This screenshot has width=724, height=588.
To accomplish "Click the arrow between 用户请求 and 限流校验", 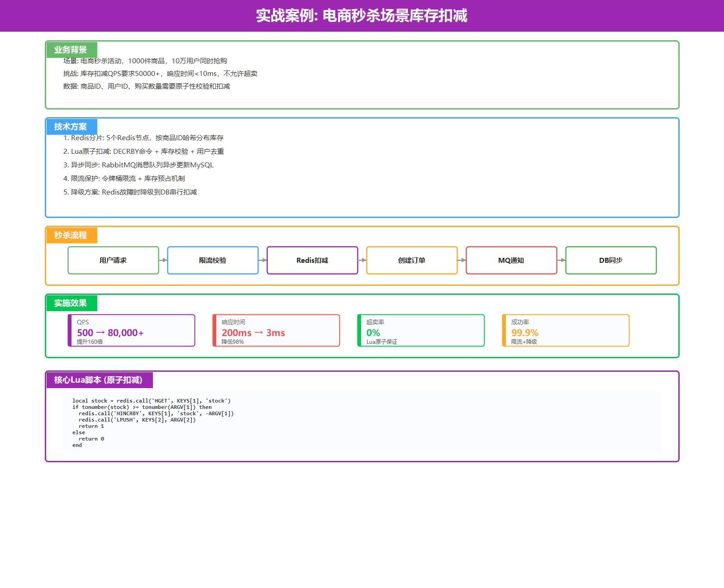I will [x=163, y=260].
